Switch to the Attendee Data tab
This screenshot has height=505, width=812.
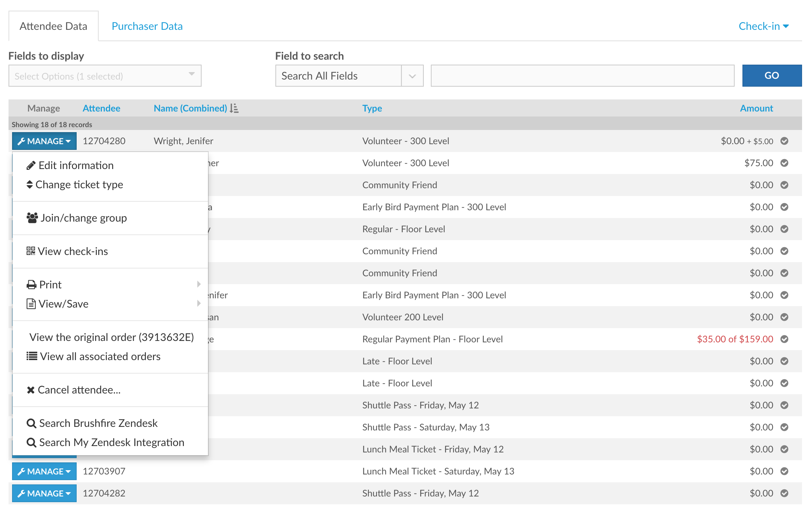click(54, 26)
